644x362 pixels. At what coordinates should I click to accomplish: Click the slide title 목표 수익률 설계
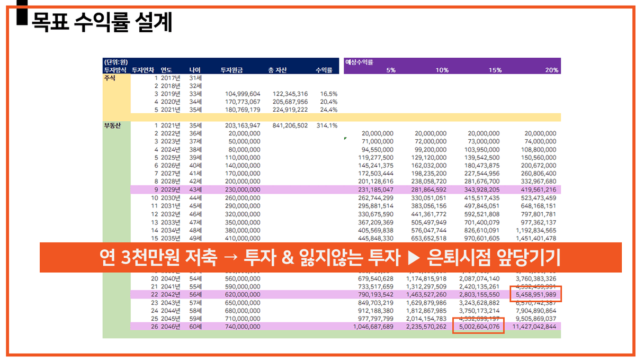pyautogui.click(x=102, y=22)
